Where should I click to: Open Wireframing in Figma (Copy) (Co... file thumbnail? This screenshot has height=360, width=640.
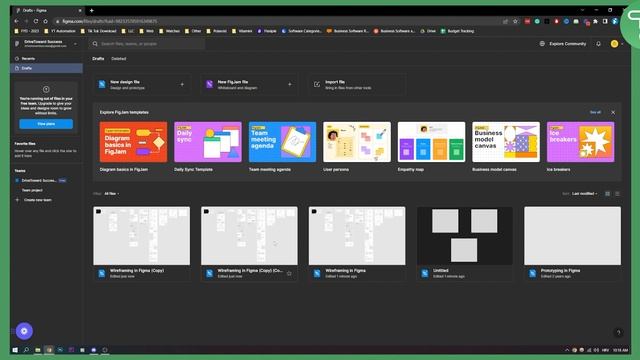249,236
